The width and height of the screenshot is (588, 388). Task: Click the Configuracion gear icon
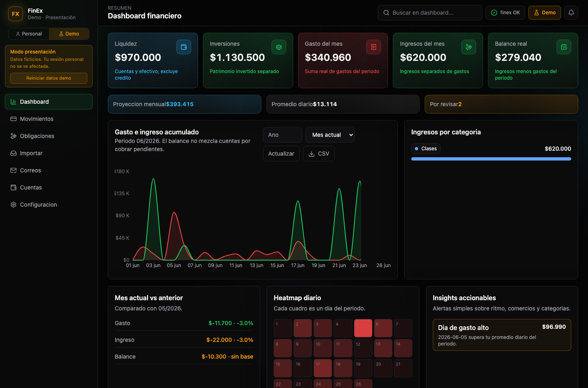[x=13, y=205]
